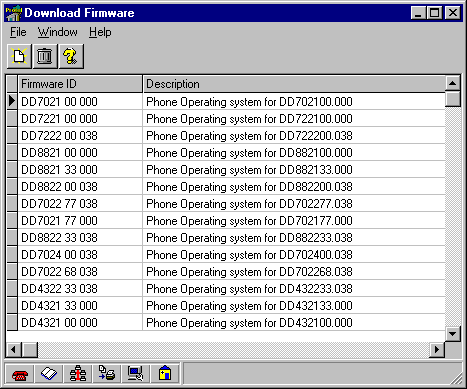The width and height of the screenshot is (467, 389).
Task: Click the horizontal scrollbar left arrow
Action: [14, 350]
